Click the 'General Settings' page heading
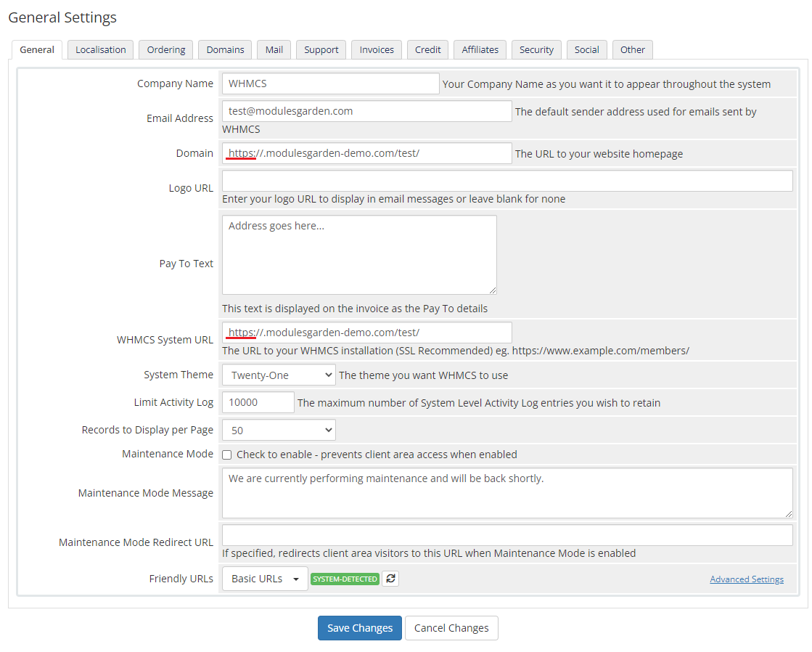812x652 pixels. tap(62, 17)
